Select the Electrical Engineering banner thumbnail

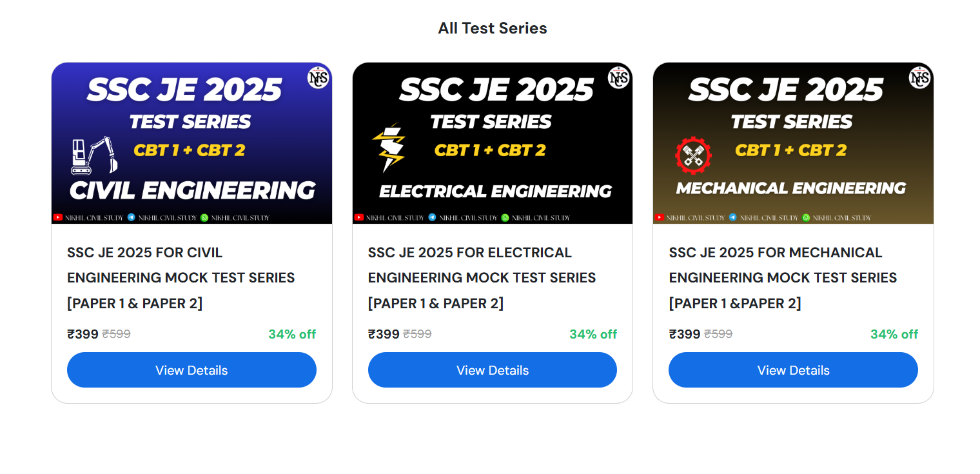[493, 143]
